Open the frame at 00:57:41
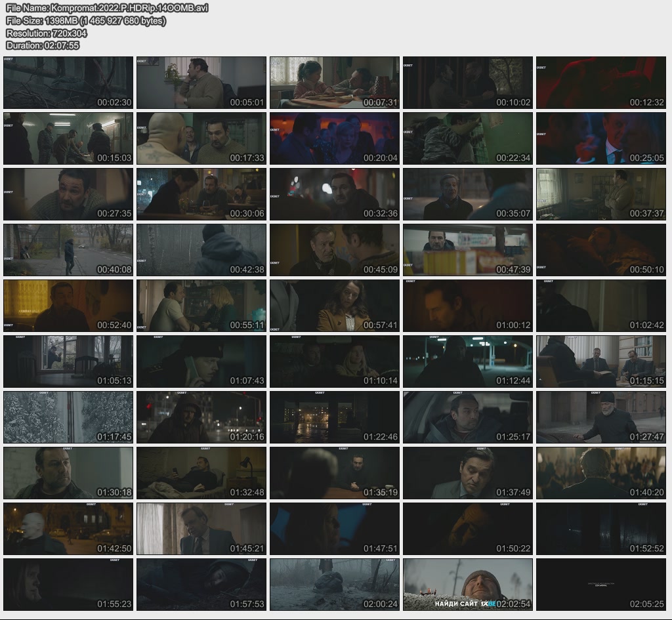672x620 pixels. point(334,306)
